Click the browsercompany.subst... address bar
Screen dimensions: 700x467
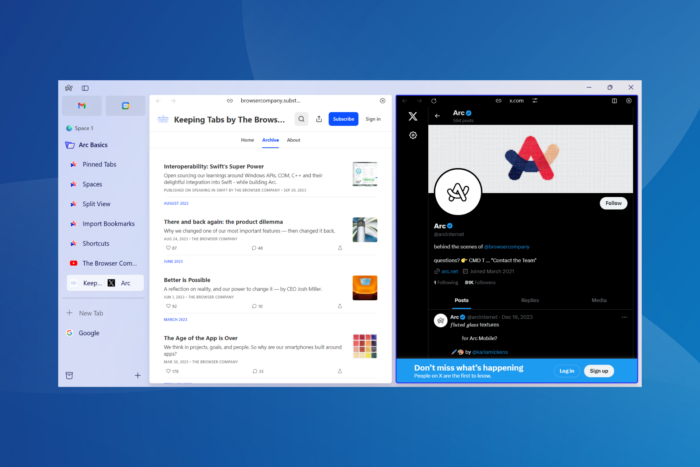pos(270,101)
